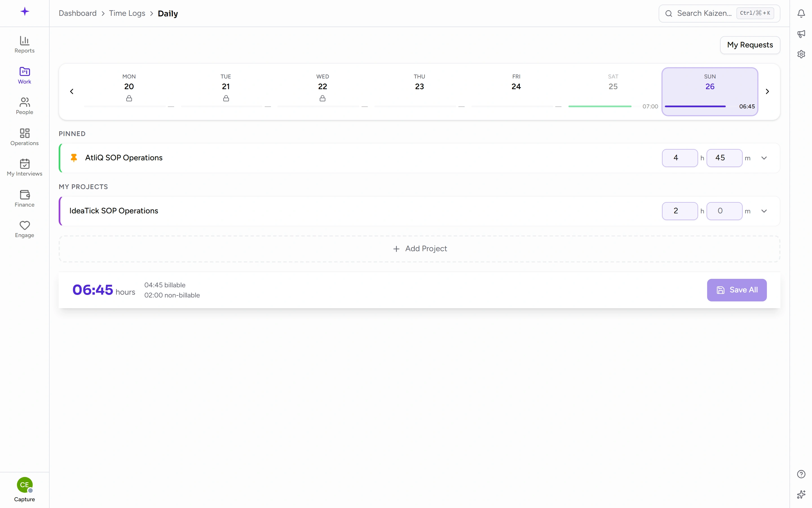This screenshot has width=812, height=508.
Task: Open Operations from the sidebar
Action: tap(25, 137)
